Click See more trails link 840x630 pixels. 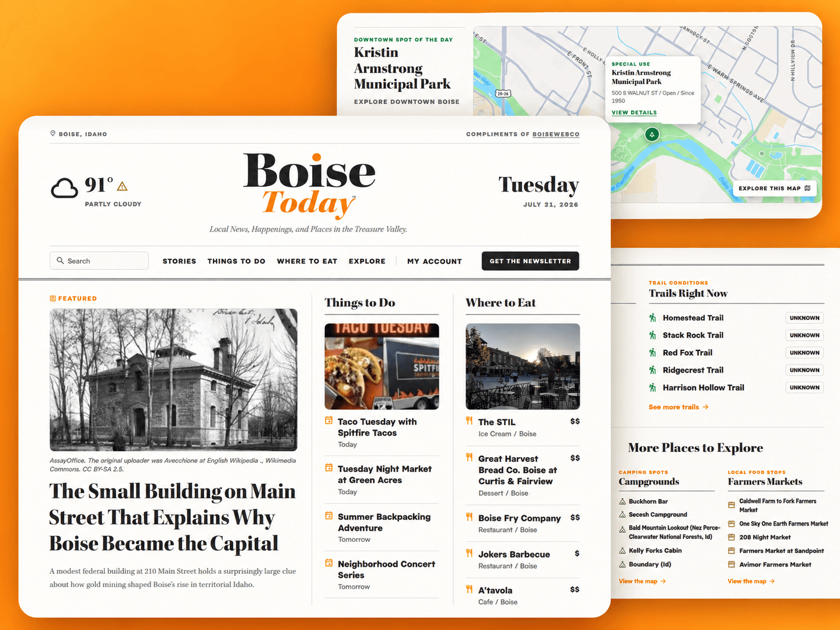[678, 407]
